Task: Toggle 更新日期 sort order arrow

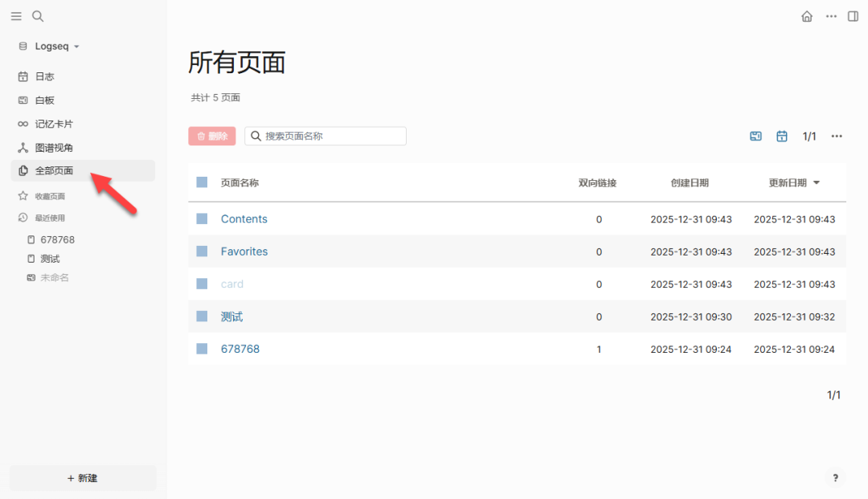Action: [x=817, y=182]
